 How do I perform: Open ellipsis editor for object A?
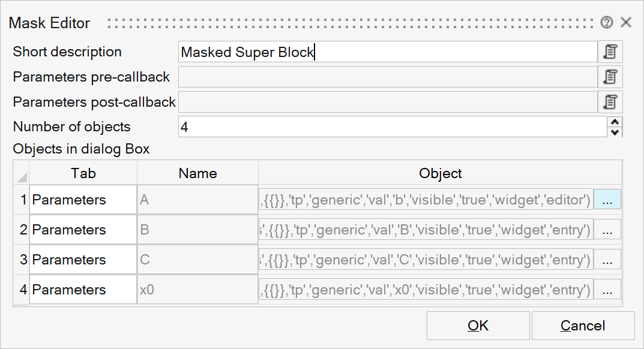point(607,200)
